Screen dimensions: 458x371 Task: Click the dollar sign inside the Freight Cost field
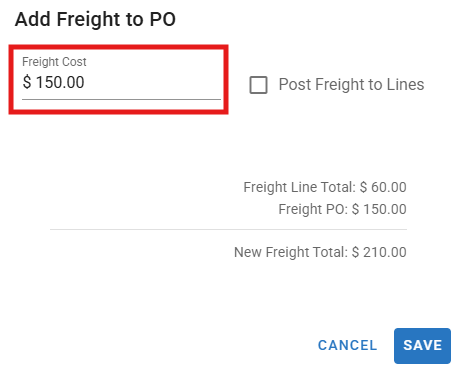coord(27,82)
